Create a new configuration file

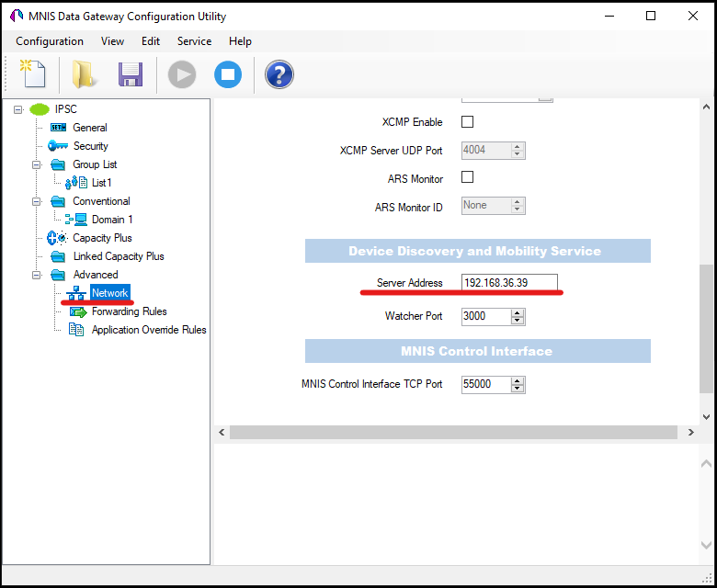(32, 74)
